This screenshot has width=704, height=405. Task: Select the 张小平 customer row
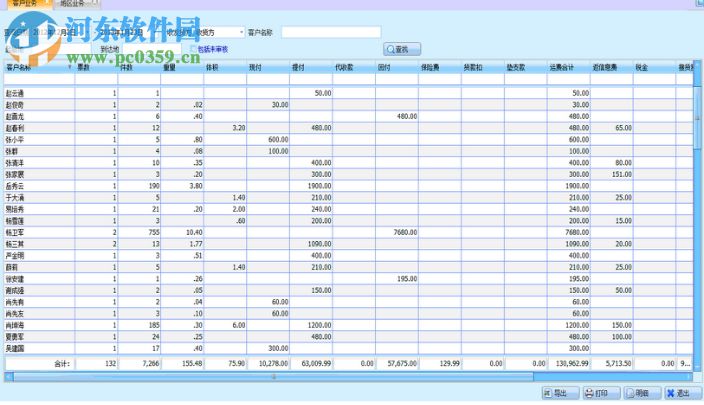(348, 140)
